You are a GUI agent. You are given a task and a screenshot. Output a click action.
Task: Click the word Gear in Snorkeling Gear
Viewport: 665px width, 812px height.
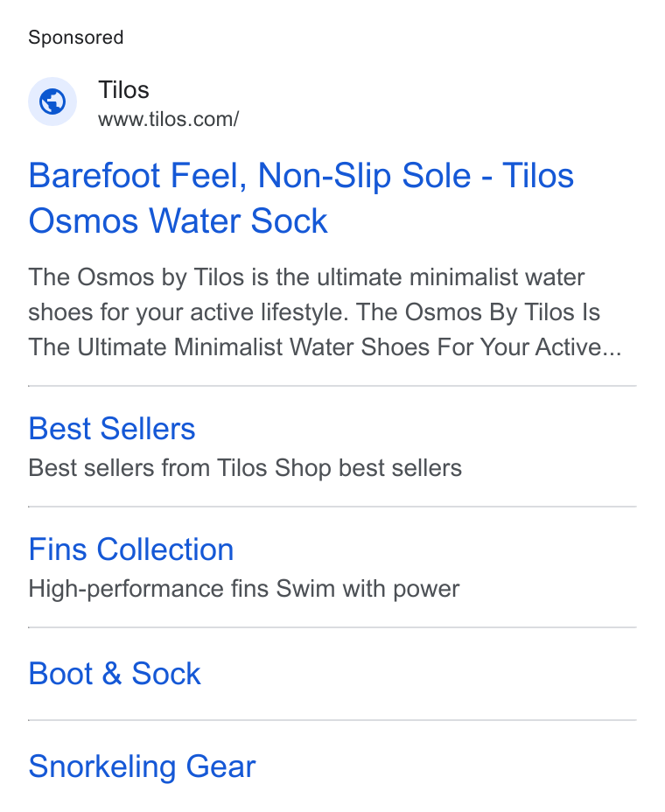coord(221,766)
